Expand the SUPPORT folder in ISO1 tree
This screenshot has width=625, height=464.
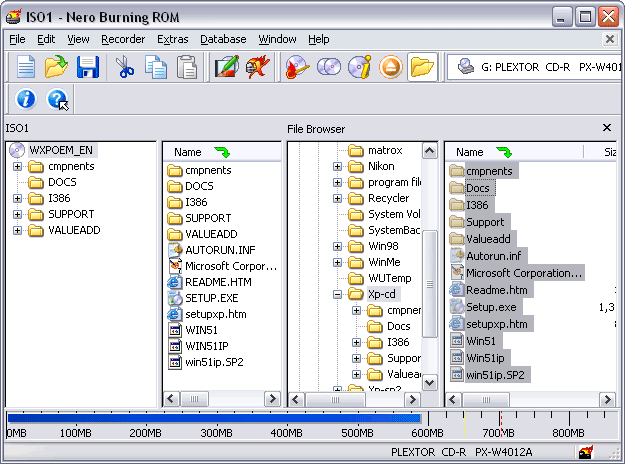[17, 214]
